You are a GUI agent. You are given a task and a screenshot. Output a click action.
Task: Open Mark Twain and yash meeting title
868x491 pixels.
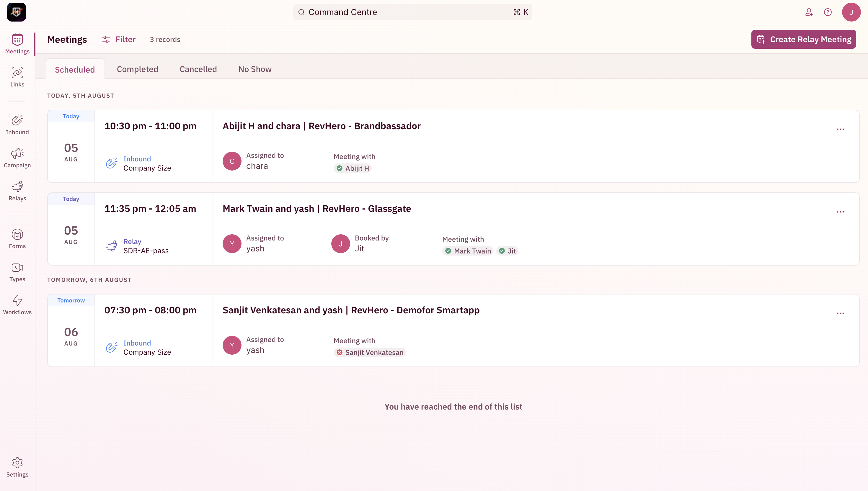pyautogui.click(x=317, y=209)
